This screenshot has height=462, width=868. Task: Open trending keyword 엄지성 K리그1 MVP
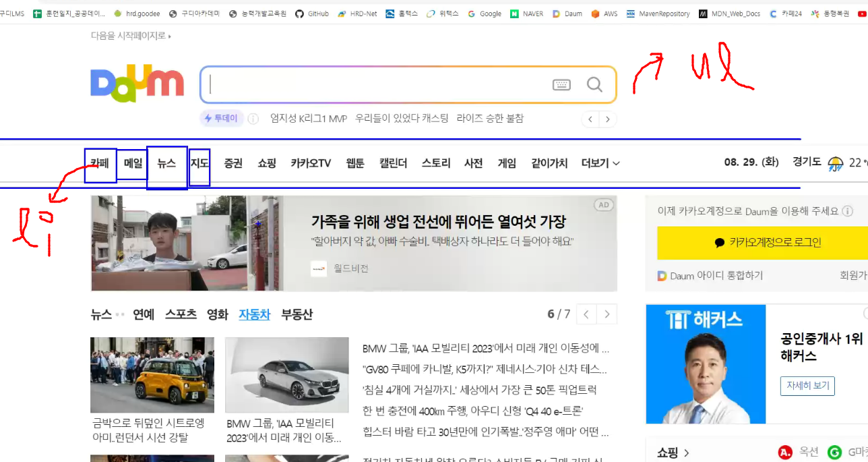coord(309,119)
